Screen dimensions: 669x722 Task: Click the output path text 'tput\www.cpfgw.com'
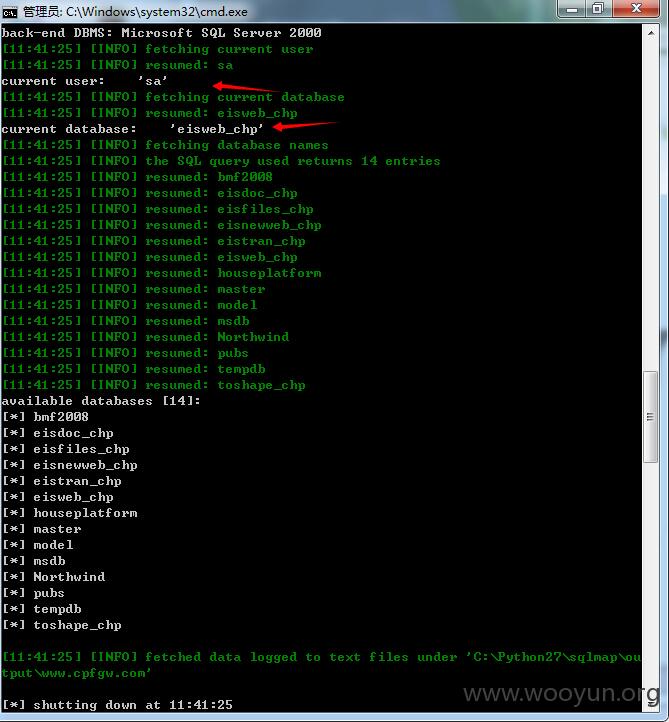74,673
